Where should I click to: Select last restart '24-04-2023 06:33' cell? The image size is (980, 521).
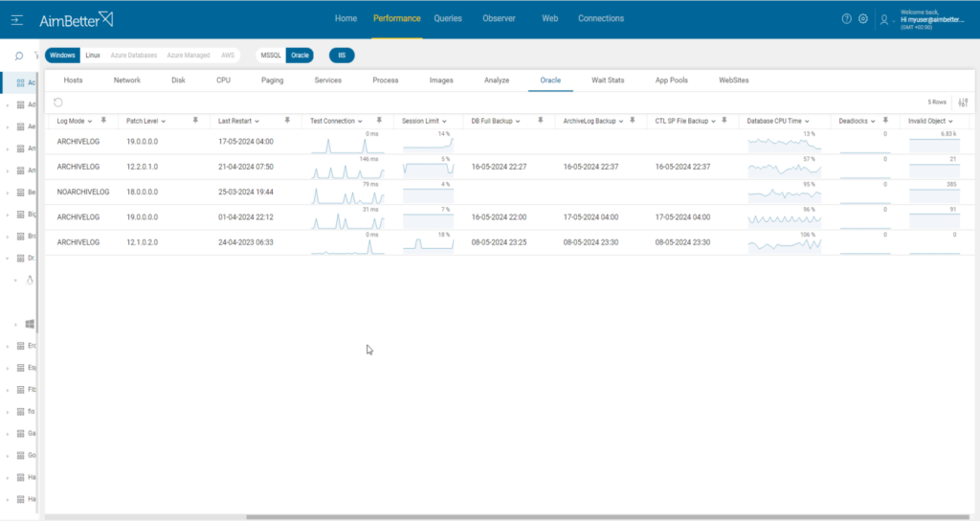pos(246,242)
